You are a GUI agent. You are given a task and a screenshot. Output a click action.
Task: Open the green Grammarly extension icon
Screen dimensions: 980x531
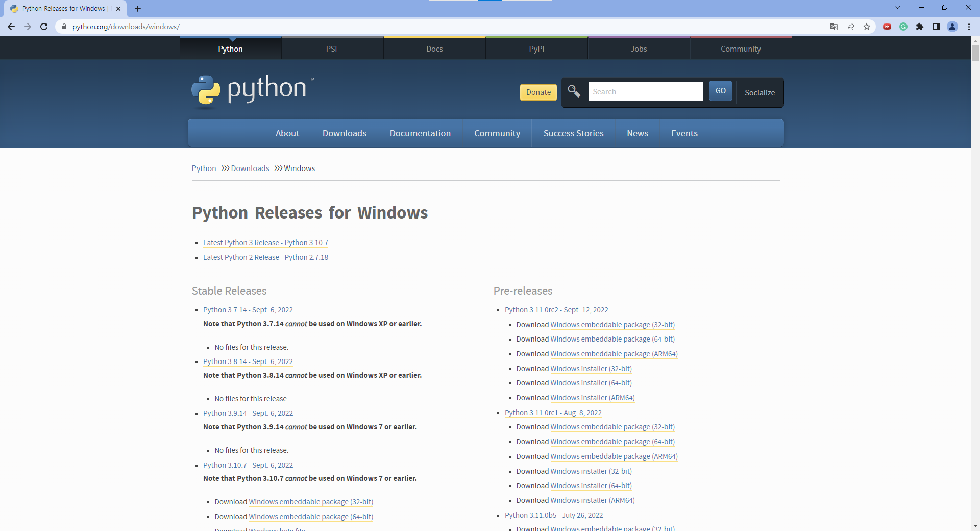pyautogui.click(x=903, y=27)
